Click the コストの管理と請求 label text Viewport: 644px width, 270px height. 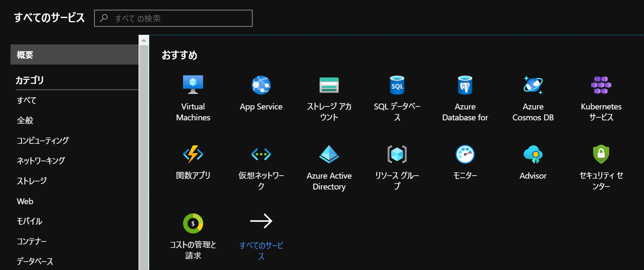pos(193,250)
